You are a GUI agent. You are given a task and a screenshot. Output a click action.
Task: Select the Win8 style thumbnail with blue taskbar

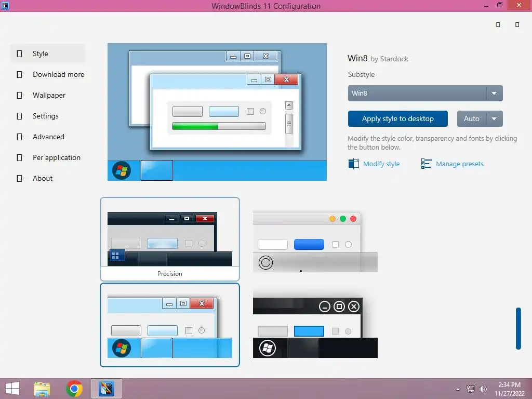(x=170, y=325)
